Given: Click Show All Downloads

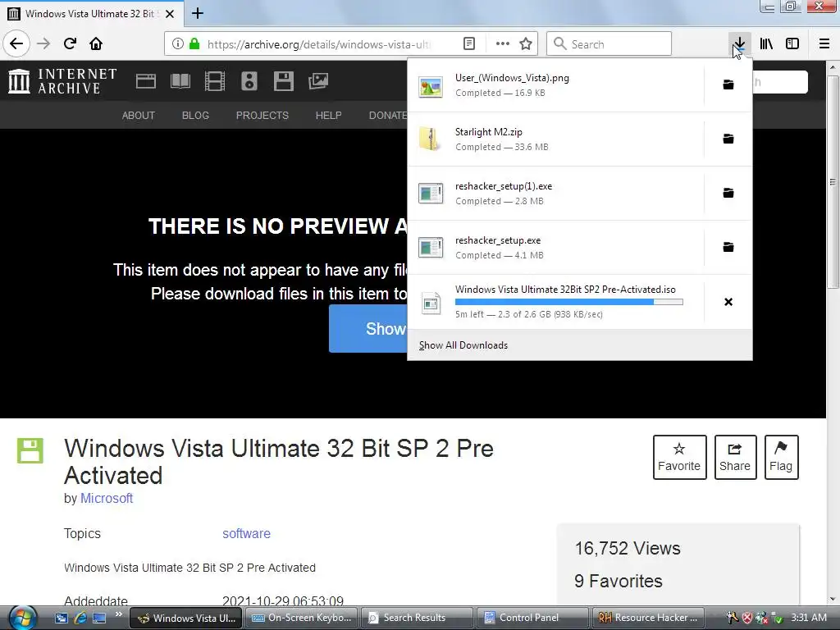Looking at the screenshot, I should 463,345.
